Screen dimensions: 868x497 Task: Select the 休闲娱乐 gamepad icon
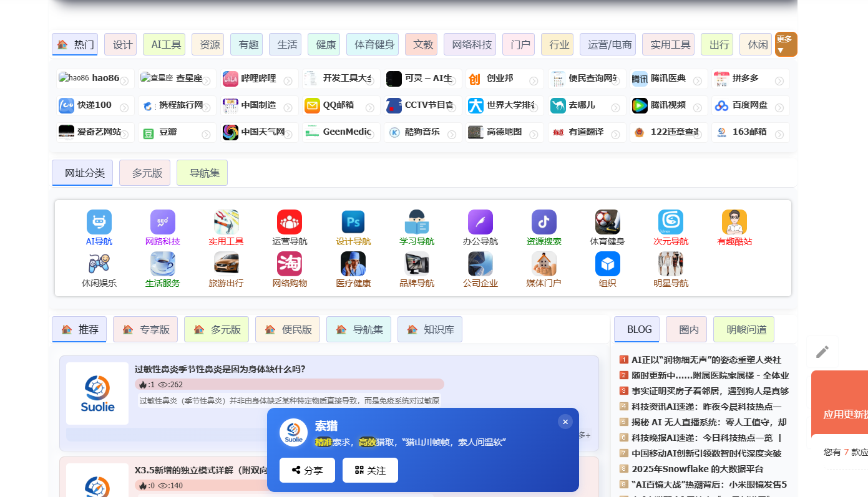(x=99, y=264)
